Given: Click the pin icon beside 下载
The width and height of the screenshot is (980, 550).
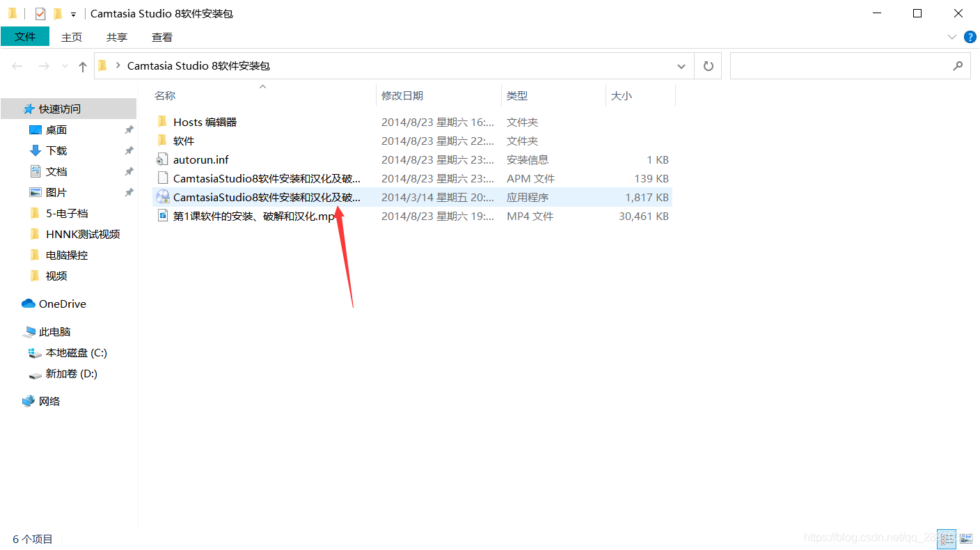Looking at the screenshot, I should 129,151.
